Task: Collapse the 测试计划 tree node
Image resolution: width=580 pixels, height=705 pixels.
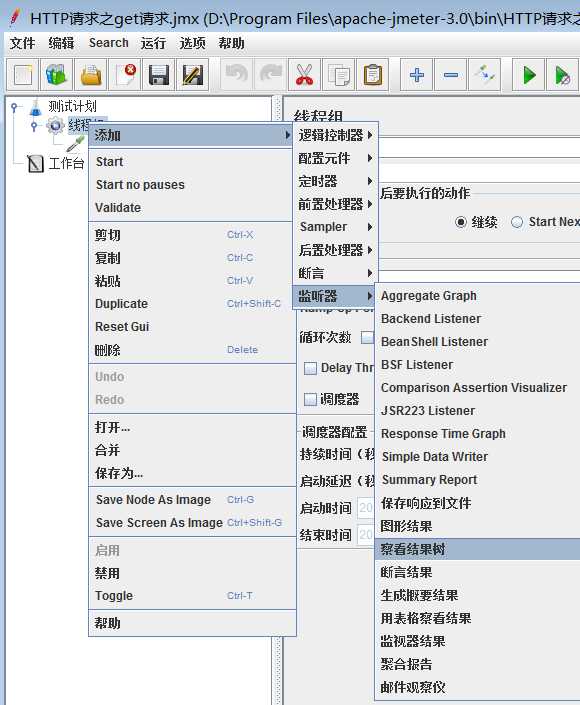Action: point(15,107)
